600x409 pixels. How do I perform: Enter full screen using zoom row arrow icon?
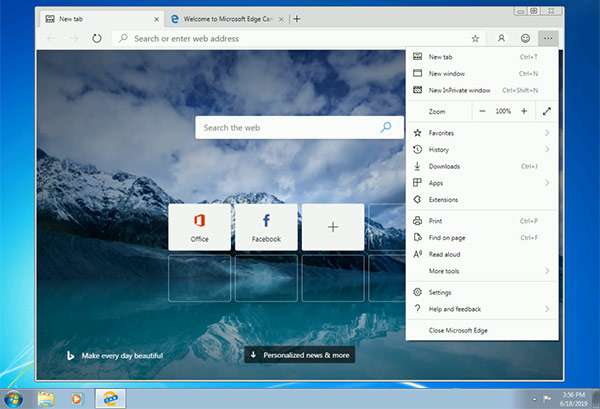pyautogui.click(x=546, y=111)
